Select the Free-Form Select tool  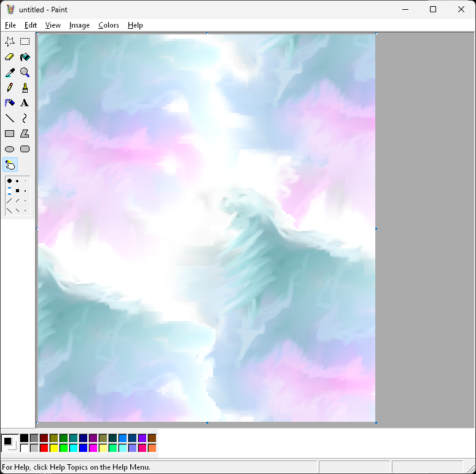[10, 42]
